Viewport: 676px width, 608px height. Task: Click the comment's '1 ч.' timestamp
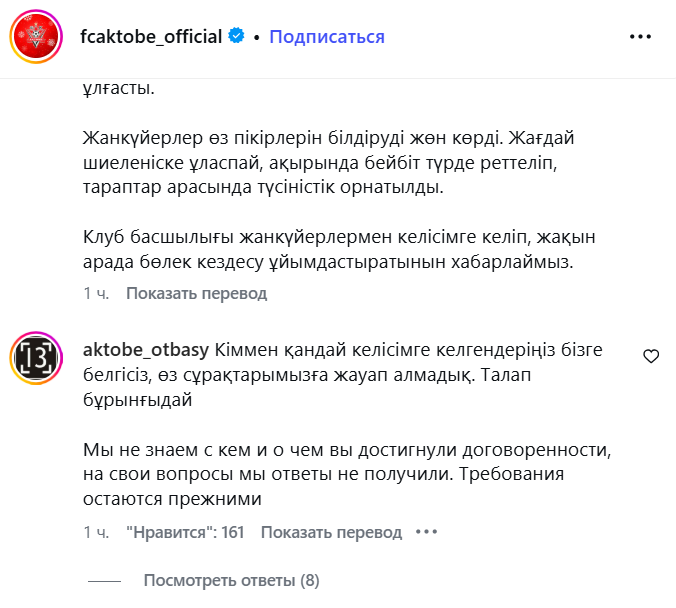click(96, 533)
